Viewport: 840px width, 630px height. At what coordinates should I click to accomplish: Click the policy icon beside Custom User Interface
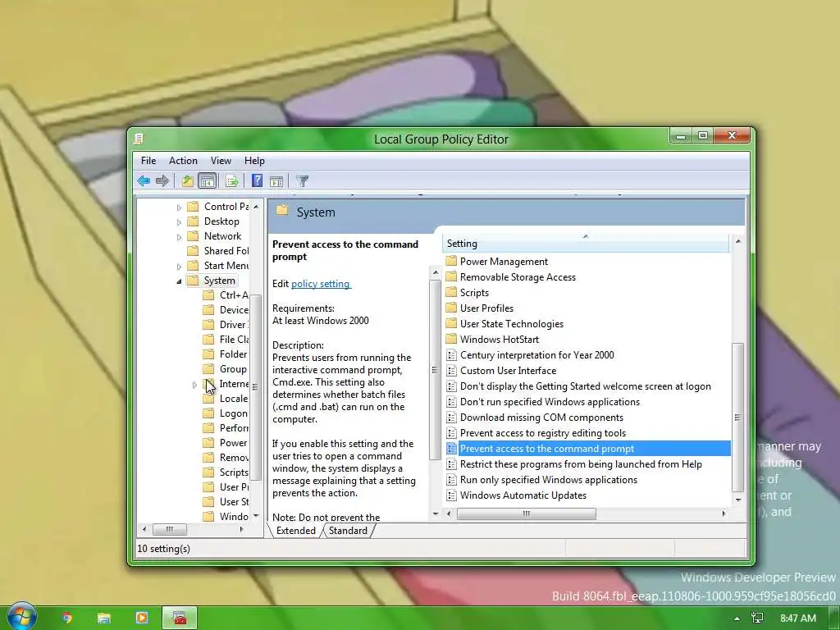[452, 371]
